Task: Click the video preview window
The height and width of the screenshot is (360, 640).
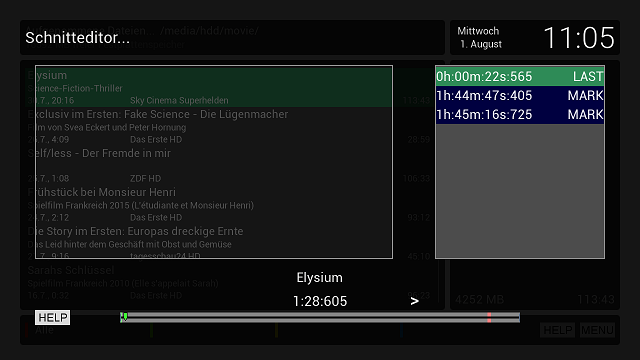Action: (x=214, y=162)
